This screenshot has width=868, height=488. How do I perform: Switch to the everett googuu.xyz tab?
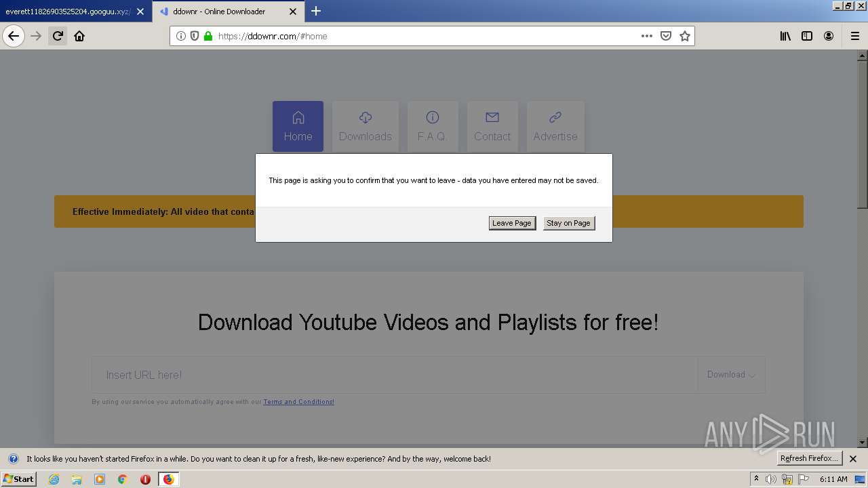[x=68, y=12]
